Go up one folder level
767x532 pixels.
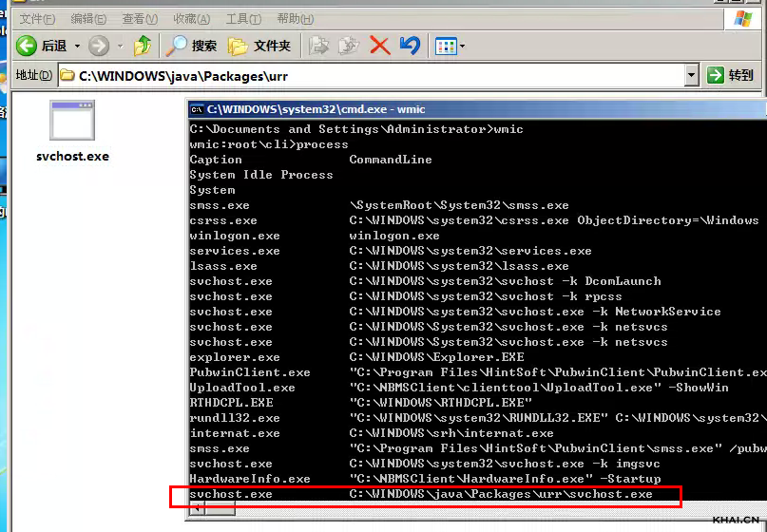(x=143, y=46)
